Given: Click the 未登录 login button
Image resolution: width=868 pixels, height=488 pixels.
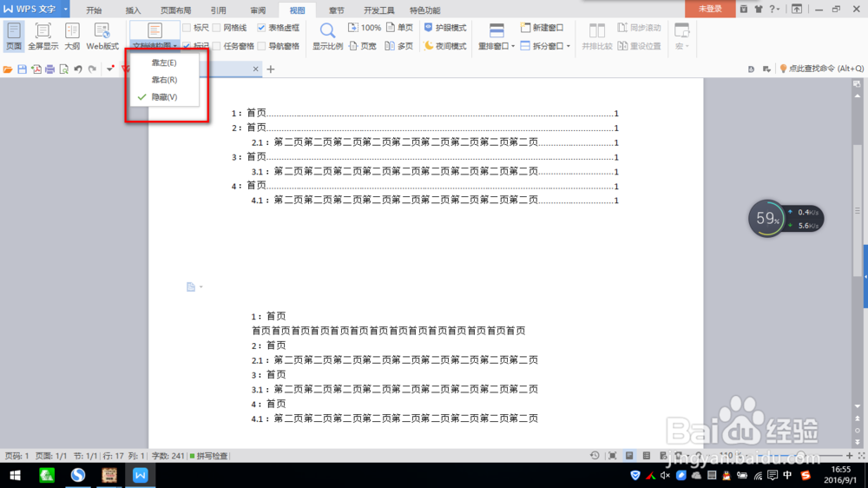Looking at the screenshot, I should pyautogui.click(x=710, y=9).
